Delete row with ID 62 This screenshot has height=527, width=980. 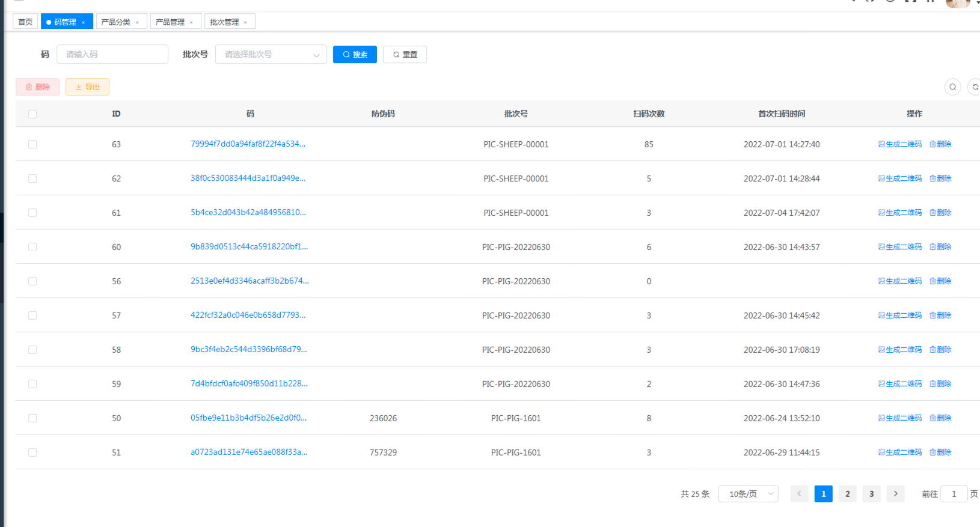(940, 178)
